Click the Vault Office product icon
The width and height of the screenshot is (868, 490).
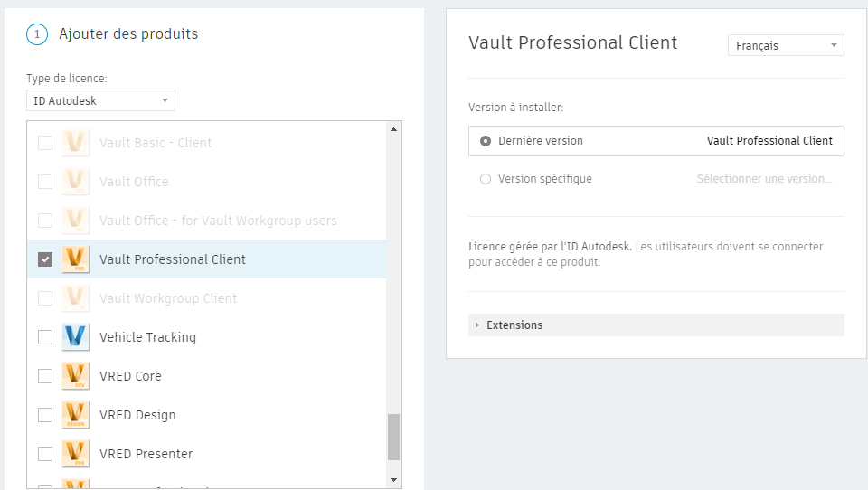[75, 182]
